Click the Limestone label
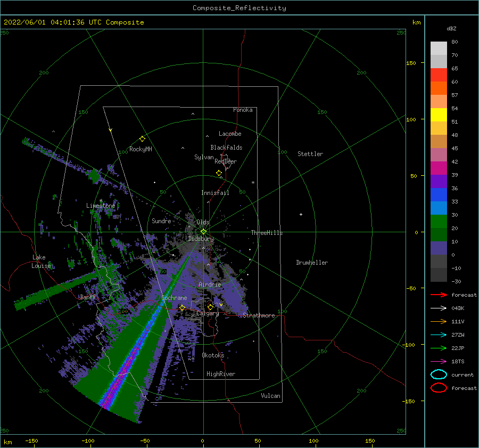Image resolution: width=479 pixels, height=448 pixels. tap(101, 206)
